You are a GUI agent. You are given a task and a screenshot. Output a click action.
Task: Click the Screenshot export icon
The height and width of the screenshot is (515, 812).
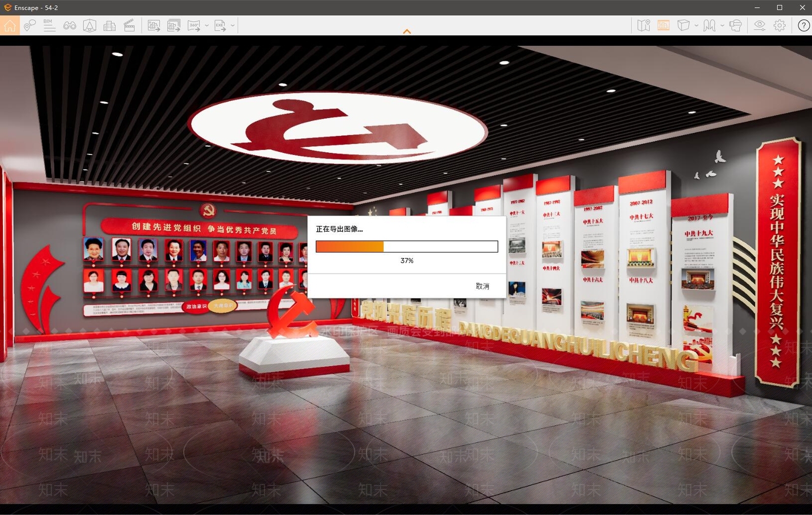(x=154, y=25)
